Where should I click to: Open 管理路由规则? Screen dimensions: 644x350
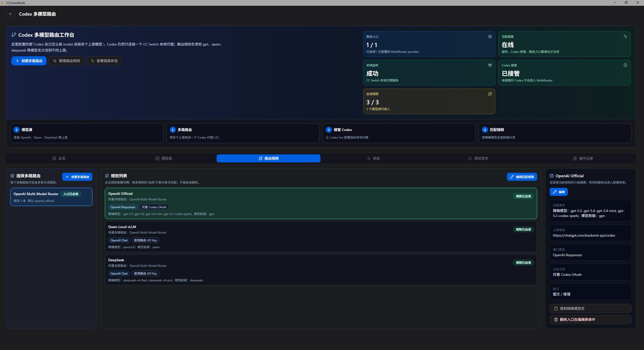click(x=66, y=61)
